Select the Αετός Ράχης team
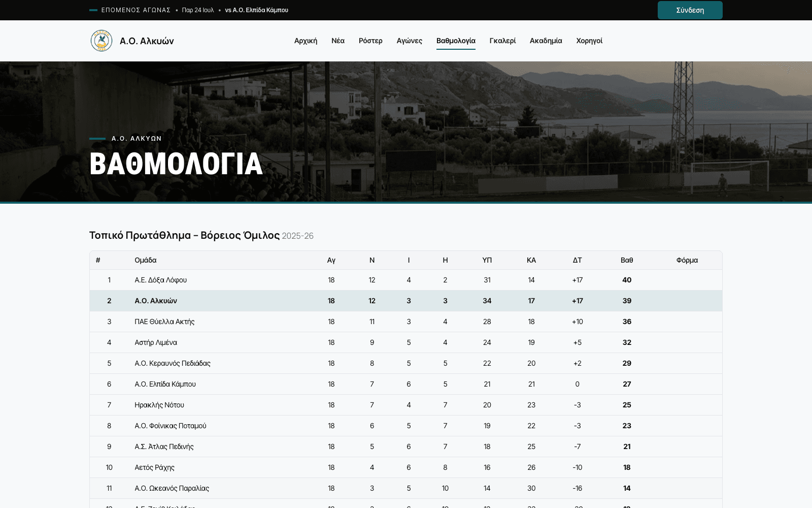812x508 pixels. coord(154,467)
